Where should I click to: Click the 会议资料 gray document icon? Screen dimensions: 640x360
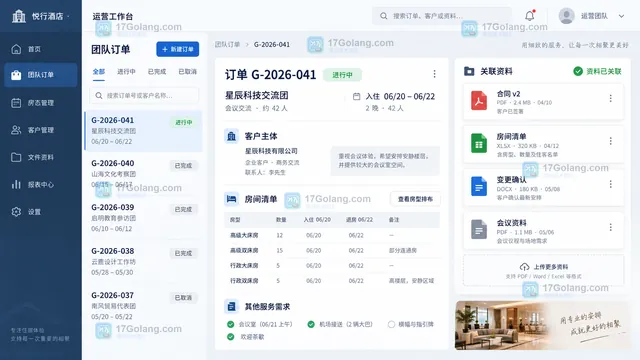[x=479, y=229]
